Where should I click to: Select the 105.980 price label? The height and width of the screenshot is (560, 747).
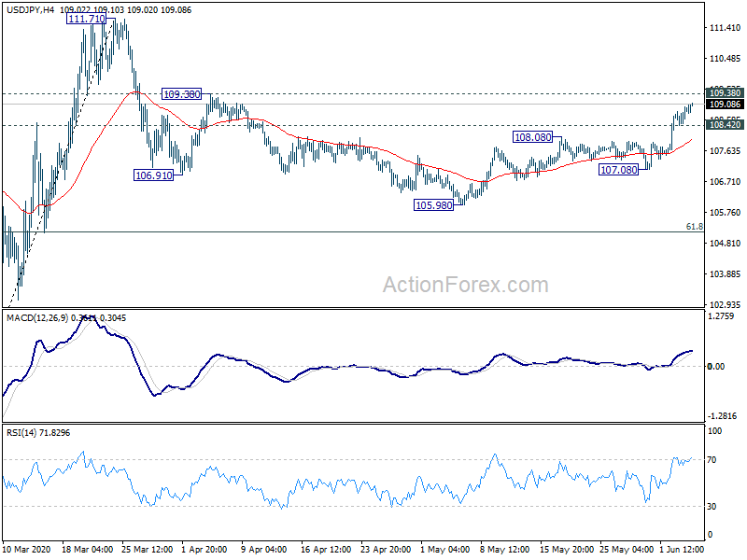pos(433,205)
